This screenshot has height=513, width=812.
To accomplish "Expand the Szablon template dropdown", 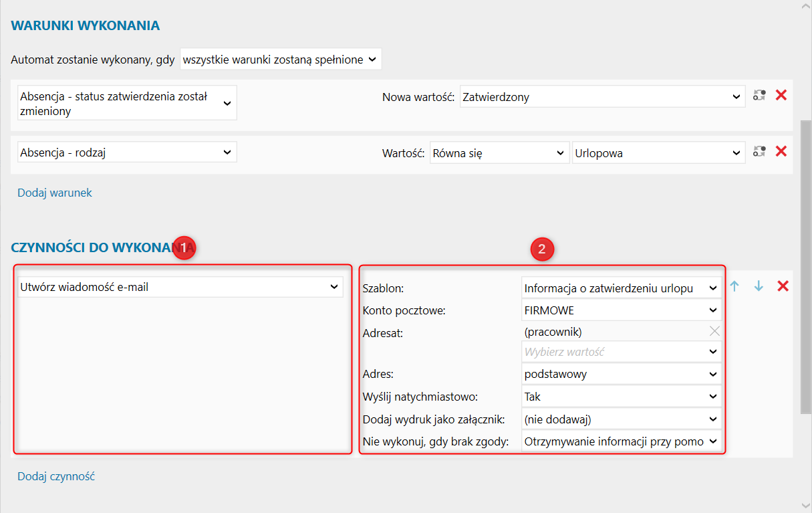I will [x=622, y=288].
